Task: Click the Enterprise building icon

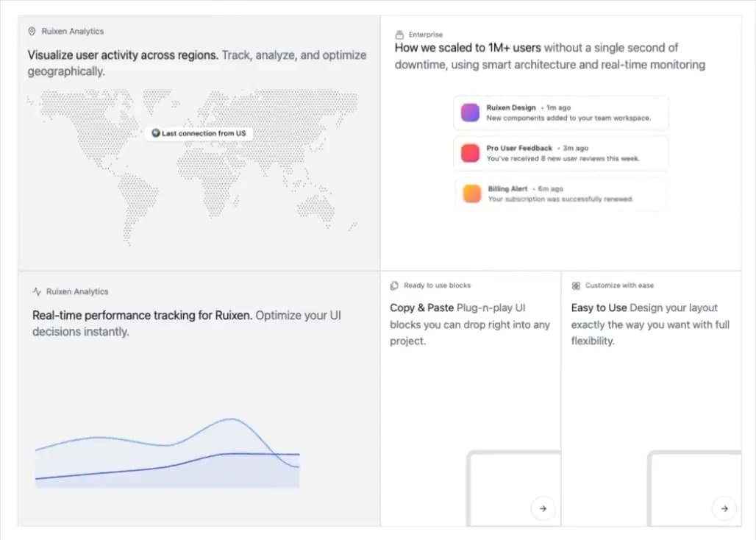Action: pyautogui.click(x=399, y=35)
